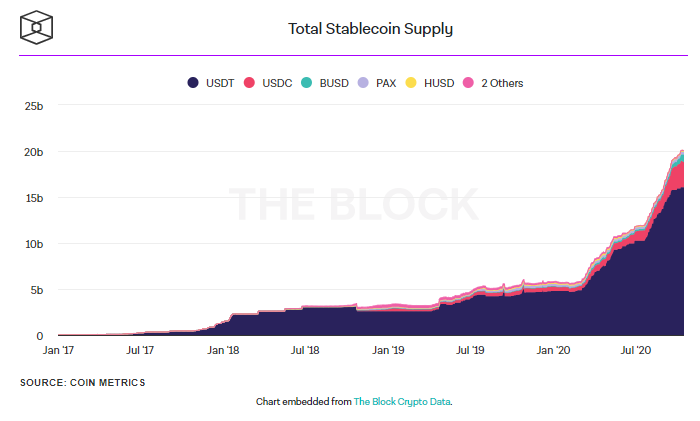Click the Jan '18 x-axis label
Image resolution: width=700 pixels, height=421 pixels.
[x=222, y=351]
